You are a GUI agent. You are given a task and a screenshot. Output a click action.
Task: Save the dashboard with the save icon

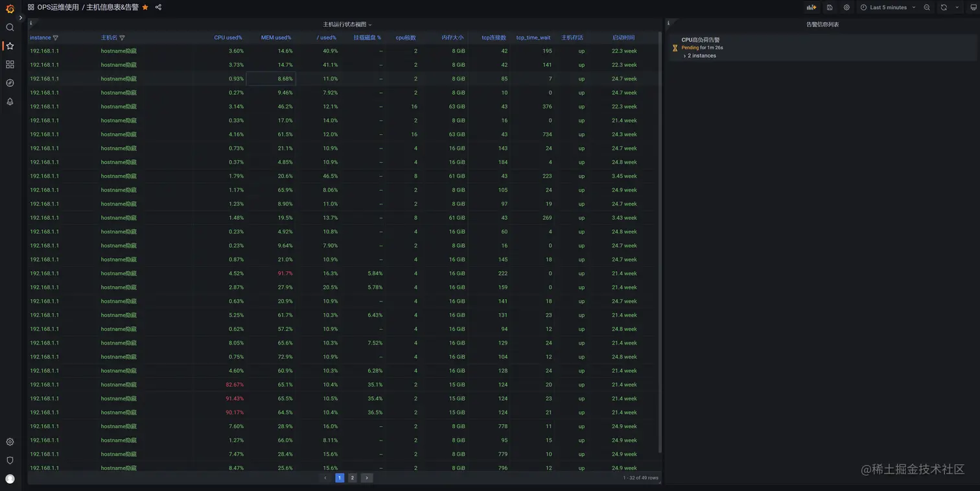click(830, 7)
